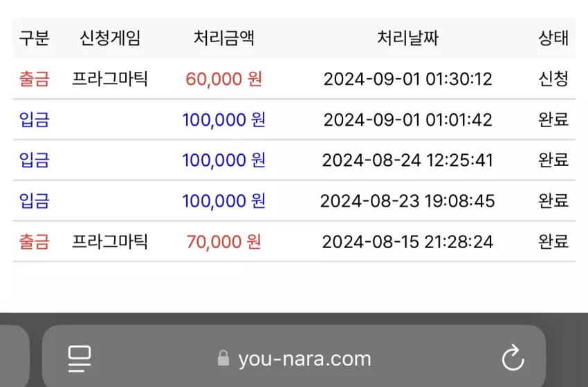Viewport: 588px width, 387px height.
Task: Tap the 2024-08-23 19:08:45 date cell
Action: pyautogui.click(x=407, y=201)
